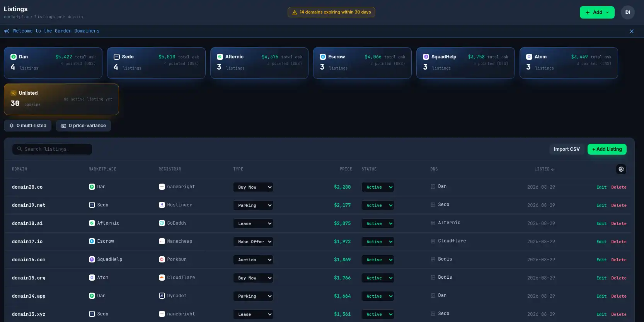Click the $1,664 price for domain14.app
The width and height of the screenshot is (644, 322).
tap(342, 296)
